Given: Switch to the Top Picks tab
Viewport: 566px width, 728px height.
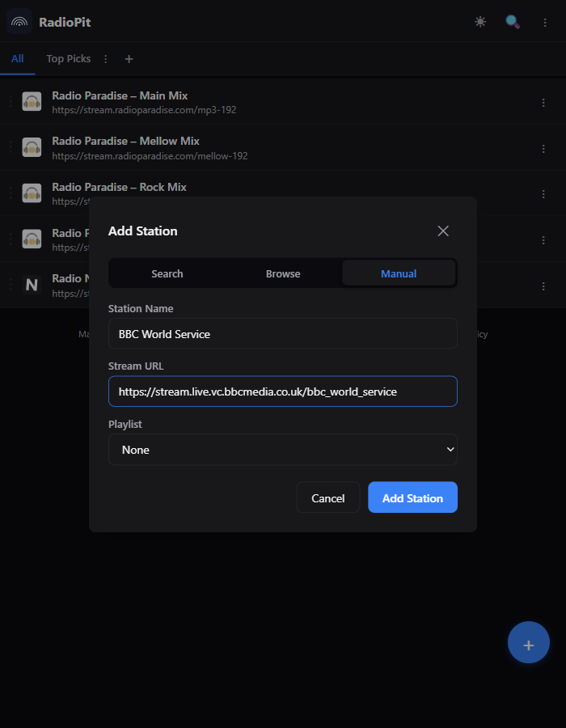Looking at the screenshot, I should click(x=68, y=58).
